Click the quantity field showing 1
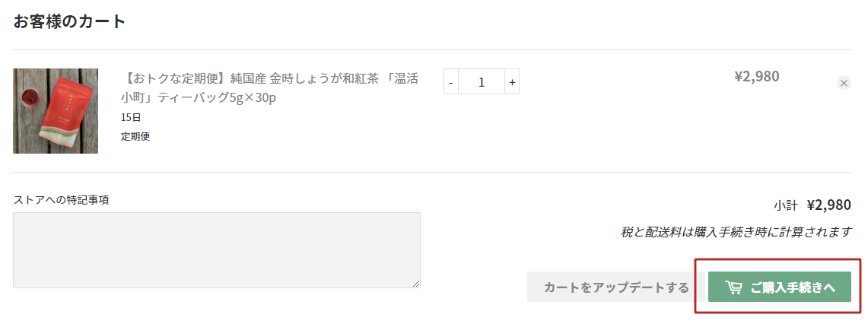 click(x=482, y=82)
